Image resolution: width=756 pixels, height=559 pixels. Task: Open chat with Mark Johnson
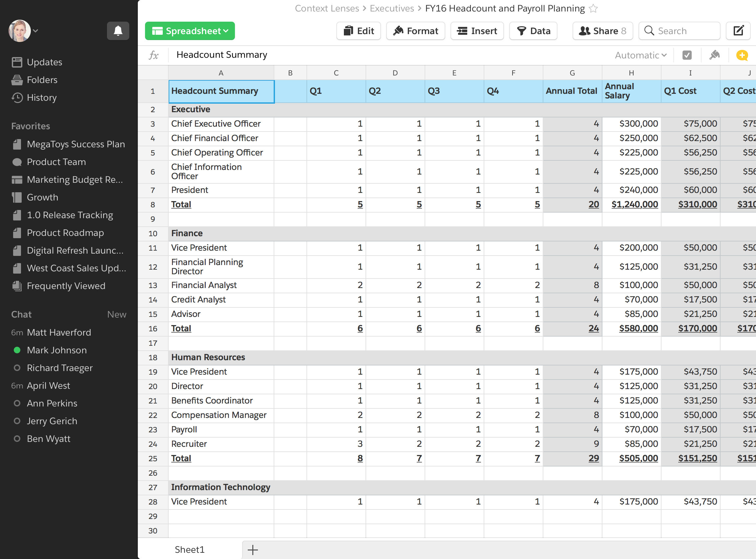pyautogui.click(x=56, y=350)
